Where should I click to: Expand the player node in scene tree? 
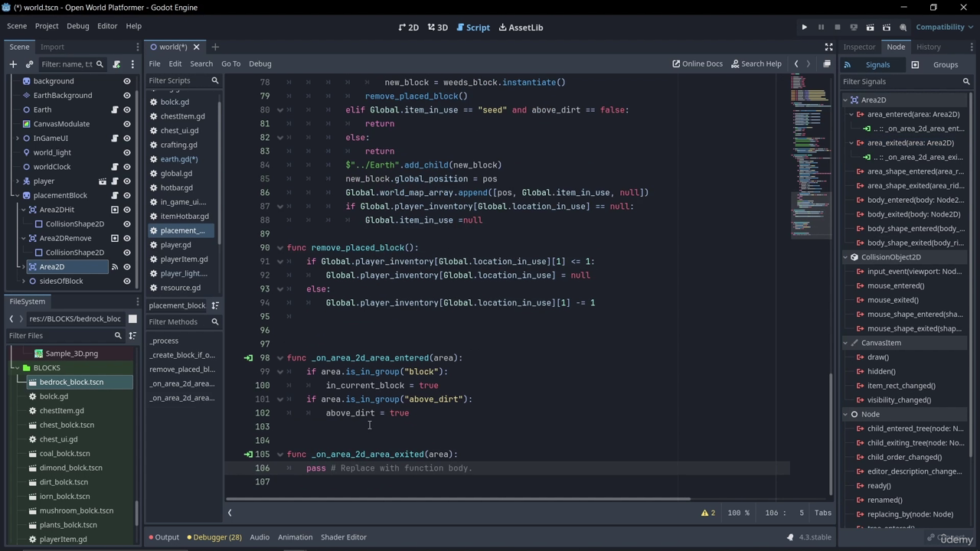point(18,181)
